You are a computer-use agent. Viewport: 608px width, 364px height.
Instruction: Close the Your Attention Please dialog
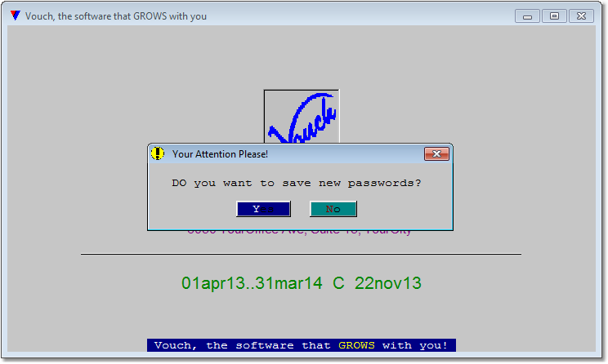tap(436, 153)
